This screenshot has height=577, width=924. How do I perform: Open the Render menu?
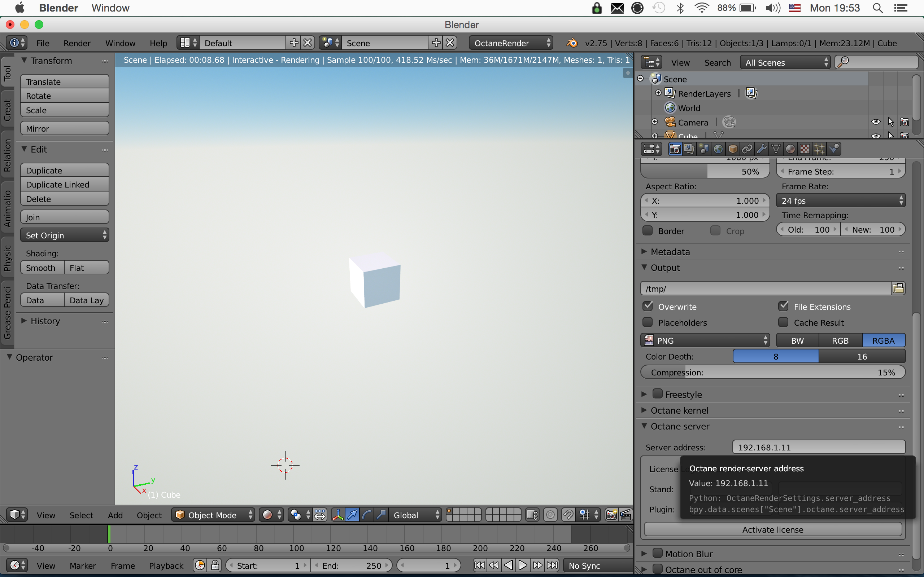[77, 43]
